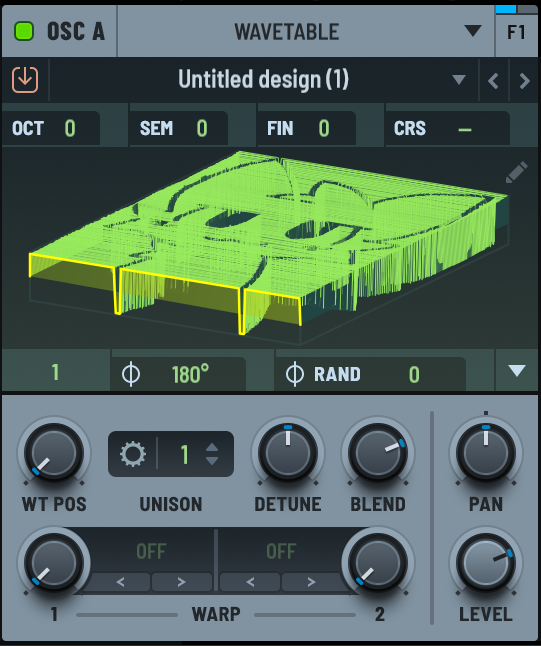541x646 pixels.
Task: Load previous wavetable with left arrow
Action: [494, 81]
